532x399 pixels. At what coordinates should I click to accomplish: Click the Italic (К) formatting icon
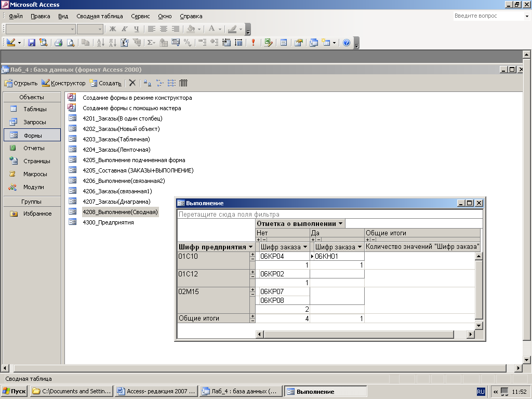[x=125, y=29]
